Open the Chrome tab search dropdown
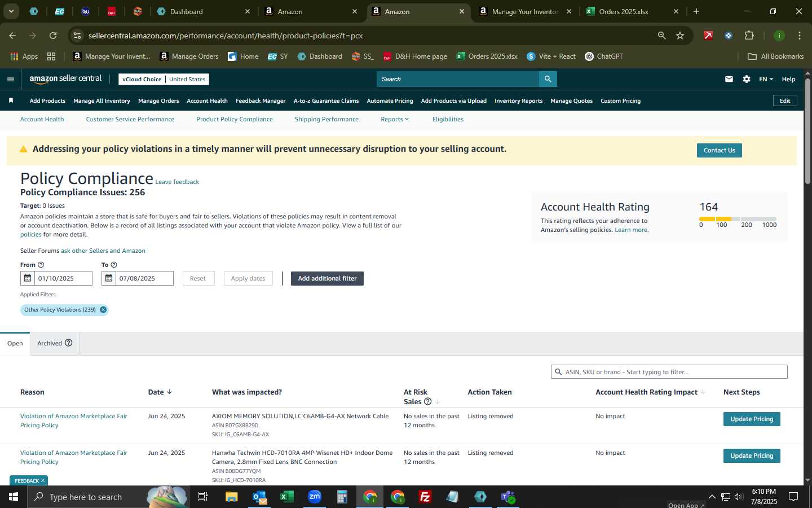This screenshot has width=812, height=508. [x=11, y=11]
